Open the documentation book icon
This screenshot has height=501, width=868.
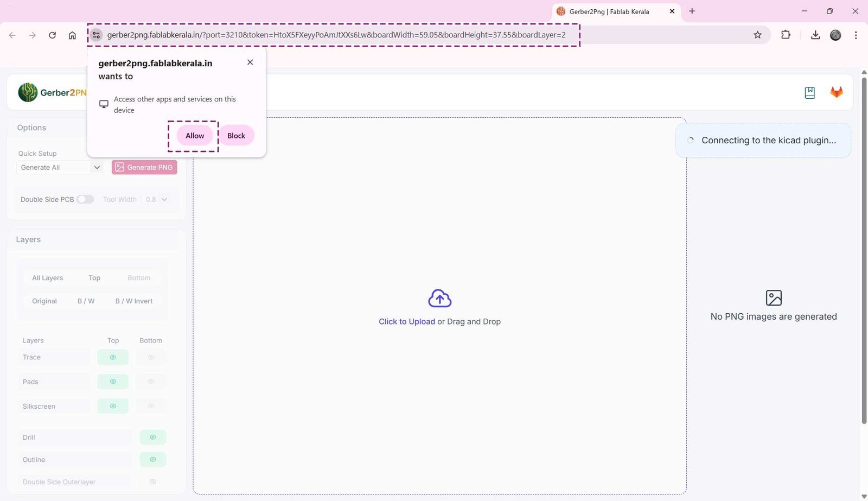(x=809, y=92)
